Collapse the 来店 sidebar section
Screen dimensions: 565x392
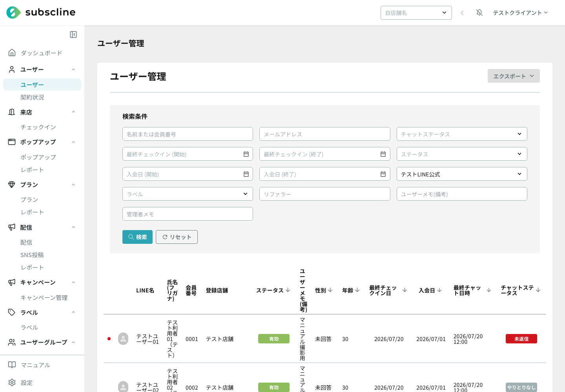pos(73,112)
